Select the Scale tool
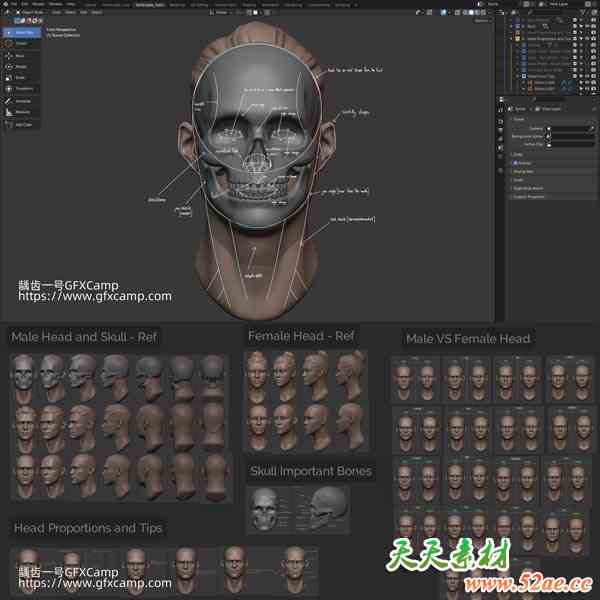Image resolution: width=600 pixels, height=600 pixels. point(21,78)
